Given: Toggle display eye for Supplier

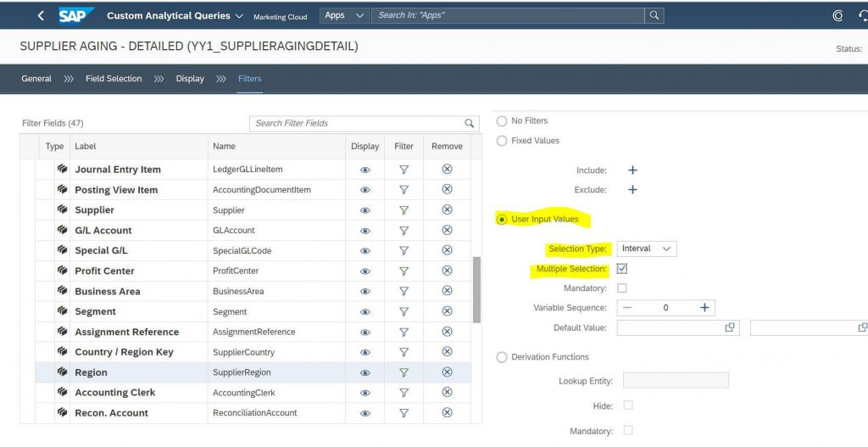Looking at the screenshot, I should pyautogui.click(x=364, y=210).
